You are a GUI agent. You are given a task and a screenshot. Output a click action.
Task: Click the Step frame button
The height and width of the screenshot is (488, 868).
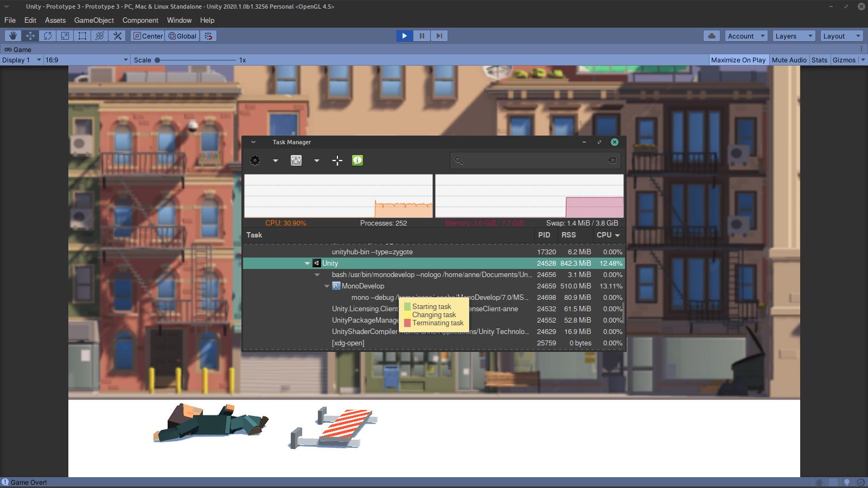(x=439, y=36)
